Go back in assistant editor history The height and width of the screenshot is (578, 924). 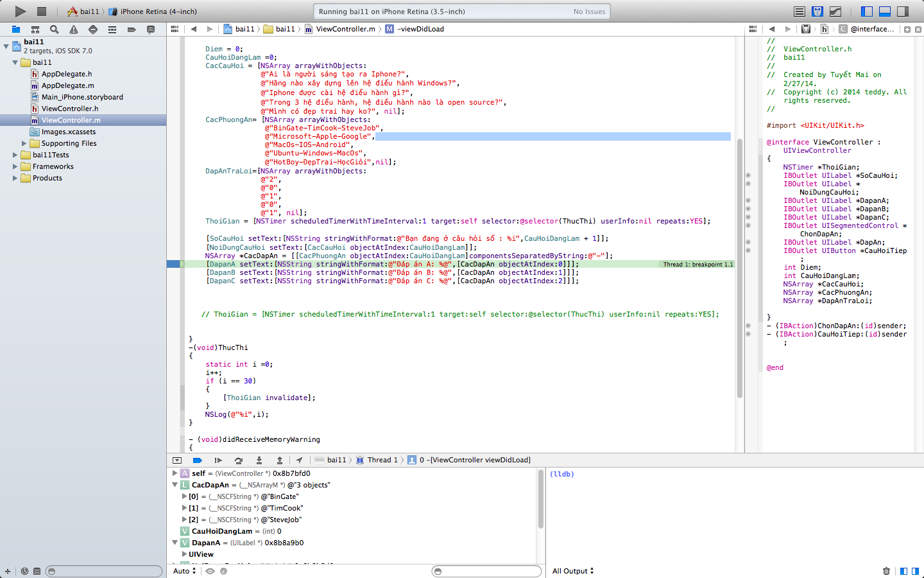tap(772, 29)
